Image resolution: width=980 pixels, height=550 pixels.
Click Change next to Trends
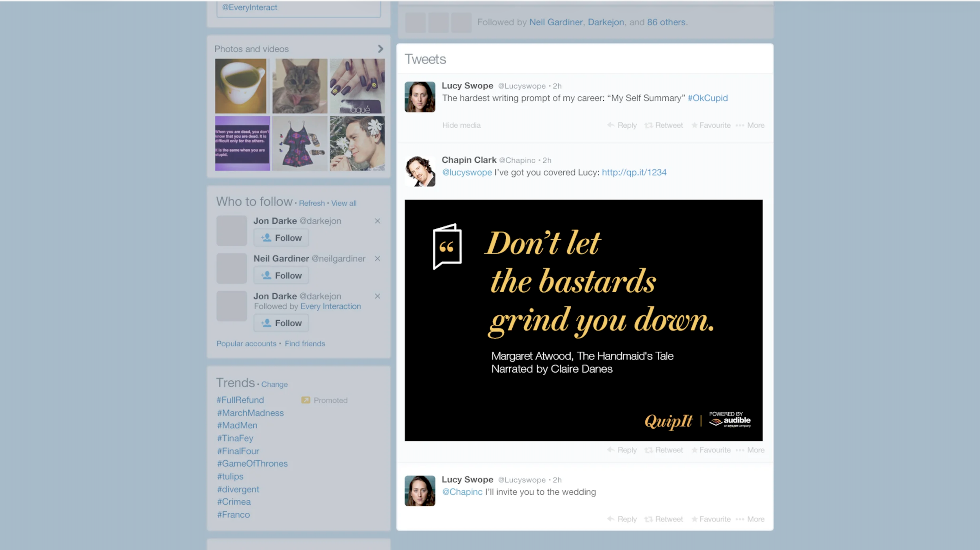[274, 384]
